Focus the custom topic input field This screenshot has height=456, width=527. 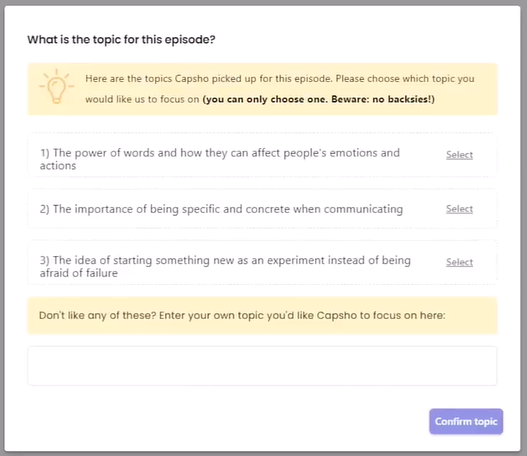[262, 366]
